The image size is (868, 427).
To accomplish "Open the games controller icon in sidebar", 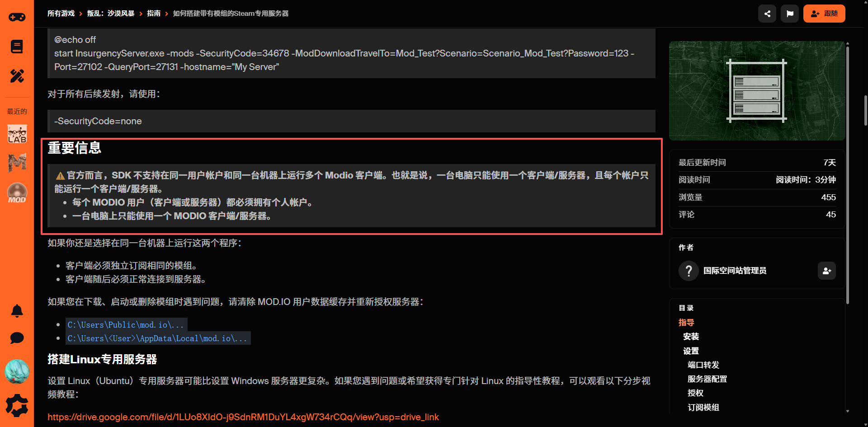I will point(17,18).
